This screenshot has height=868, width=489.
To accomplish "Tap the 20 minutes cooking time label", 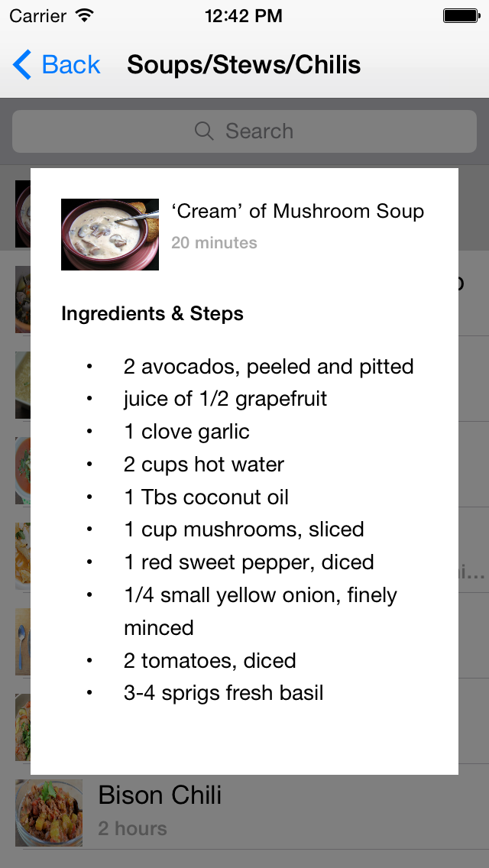I will (x=214, y=242).
